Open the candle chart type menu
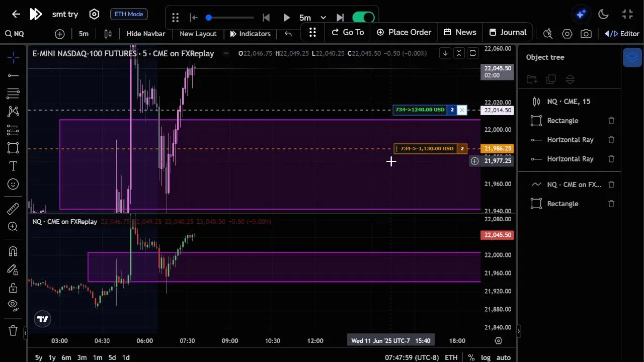The height and width of the screenshot is (362, 644). [x=108, y=34]
